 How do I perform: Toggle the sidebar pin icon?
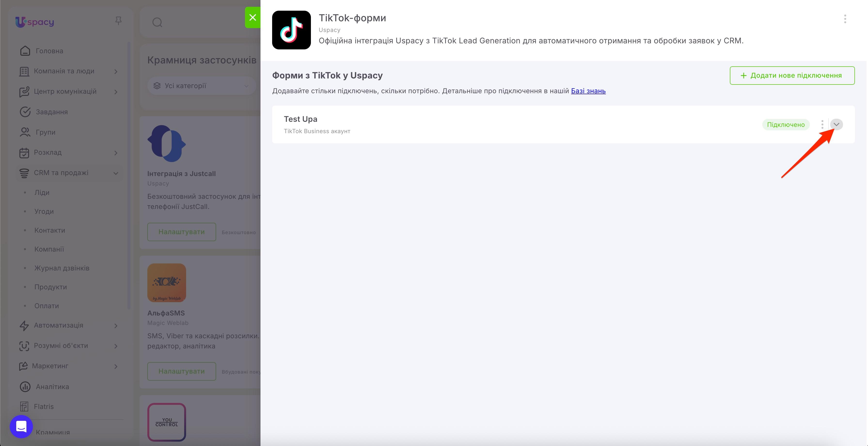[x=118, y=21]
